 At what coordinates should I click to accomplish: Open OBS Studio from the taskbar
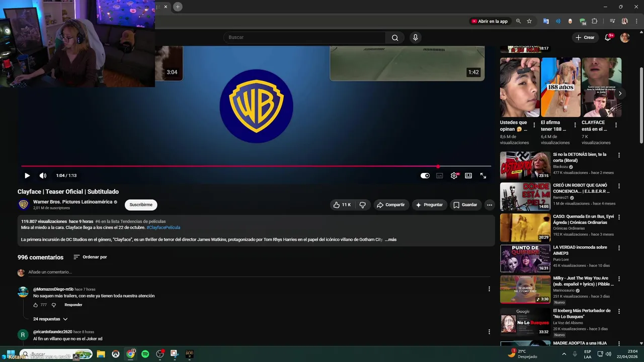click(160, 354)
